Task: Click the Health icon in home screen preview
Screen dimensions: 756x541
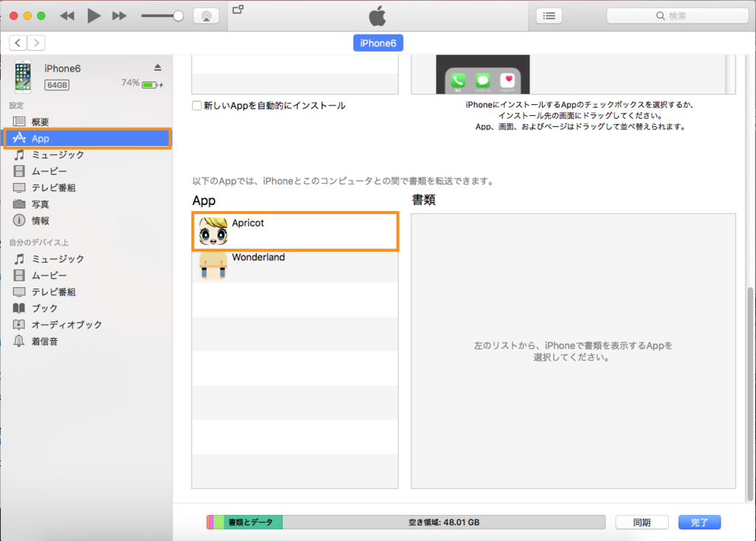Action: [x=507, y=80]
